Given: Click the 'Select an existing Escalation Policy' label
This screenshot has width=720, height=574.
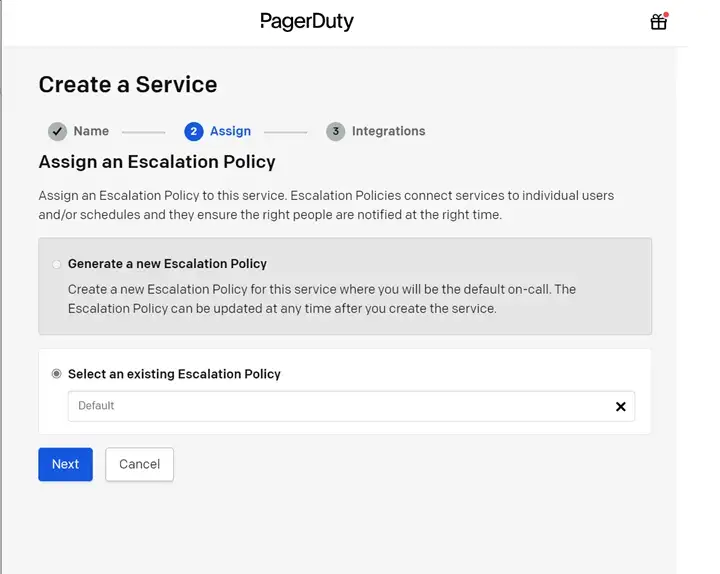Looking at the screenshot, I should coord(174,374).
